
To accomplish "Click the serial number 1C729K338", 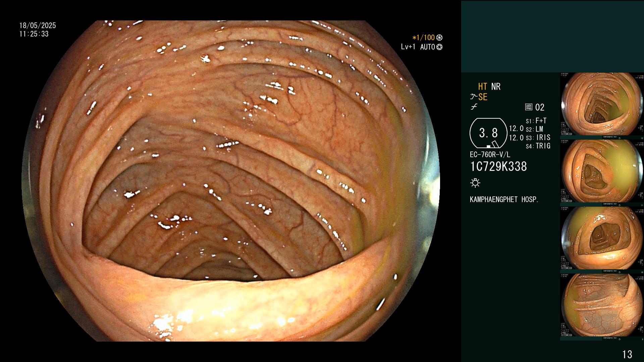I will coord(498,166).
